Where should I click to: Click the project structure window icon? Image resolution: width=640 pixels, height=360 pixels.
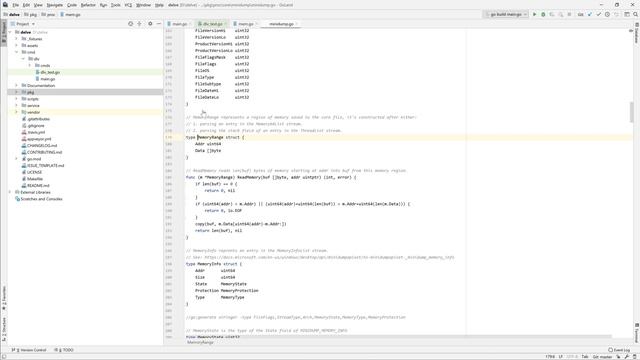(x=627, y=14)
